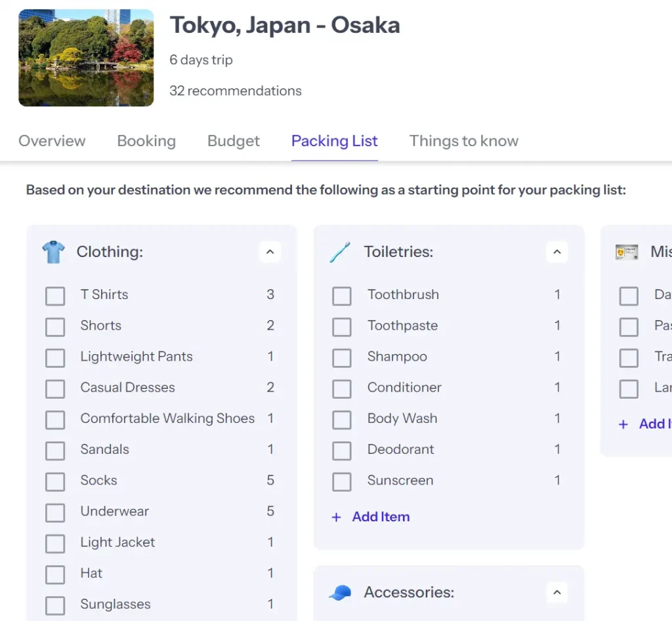Check the Deodorant checkbox

[342, 450]
